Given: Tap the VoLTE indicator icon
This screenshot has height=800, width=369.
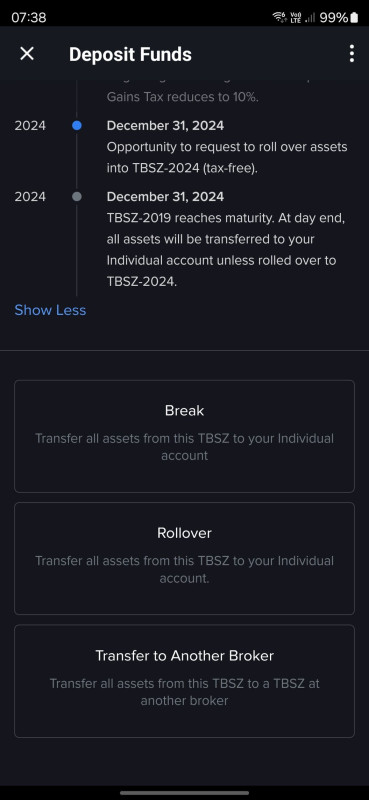Looking at the screenshot, I should click(x=295, y=17).
